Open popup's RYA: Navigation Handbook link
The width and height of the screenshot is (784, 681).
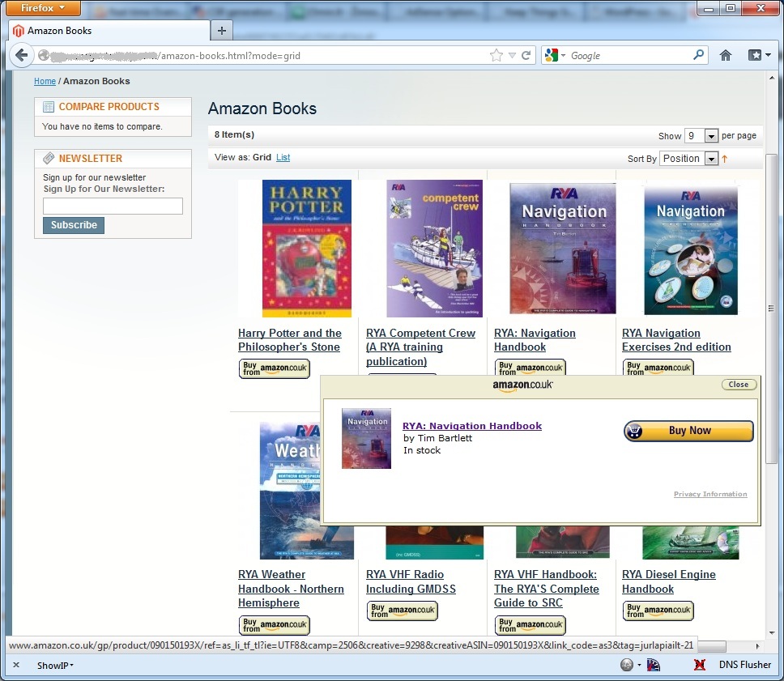point(472,426)
